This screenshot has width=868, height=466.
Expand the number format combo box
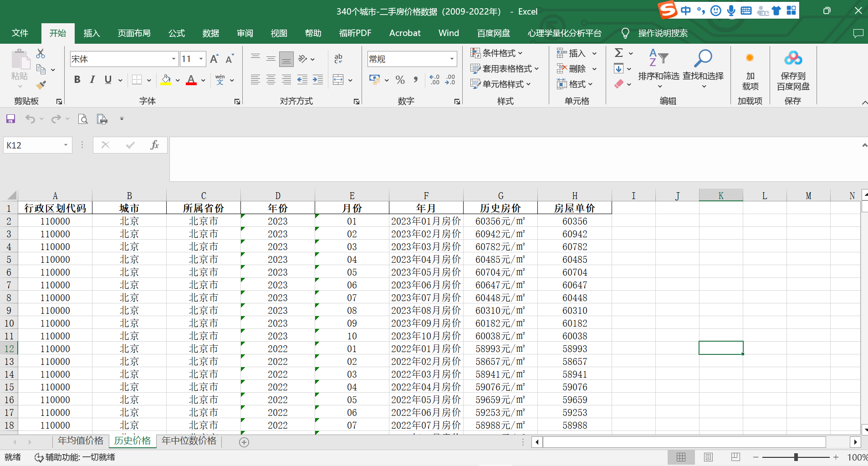451,59
